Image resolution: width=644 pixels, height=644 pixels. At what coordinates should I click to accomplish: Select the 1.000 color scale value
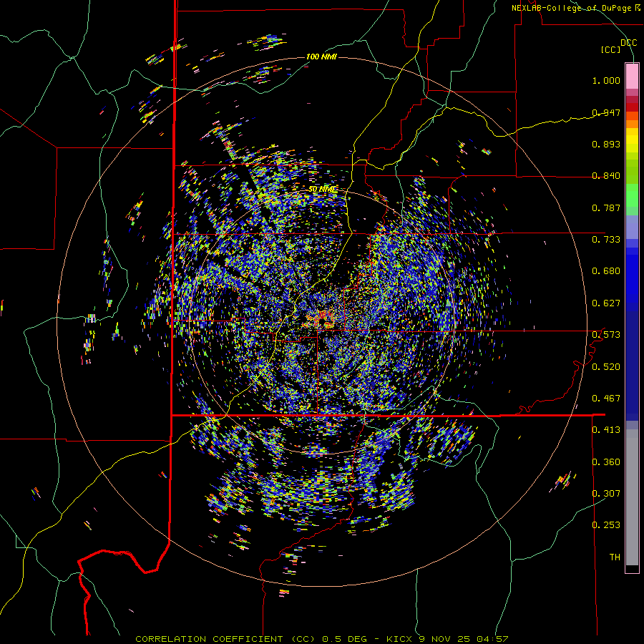606,80
